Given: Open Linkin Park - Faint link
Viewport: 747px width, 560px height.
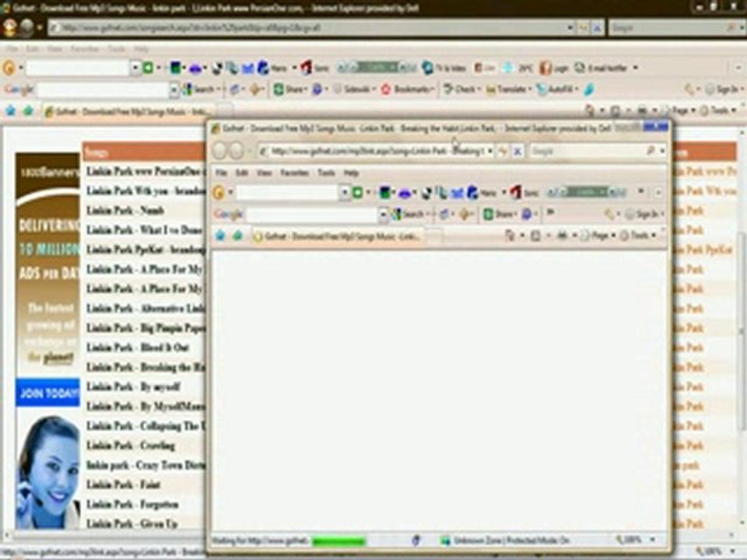Looking at the screenshot, I should click(x=124, y=485).
